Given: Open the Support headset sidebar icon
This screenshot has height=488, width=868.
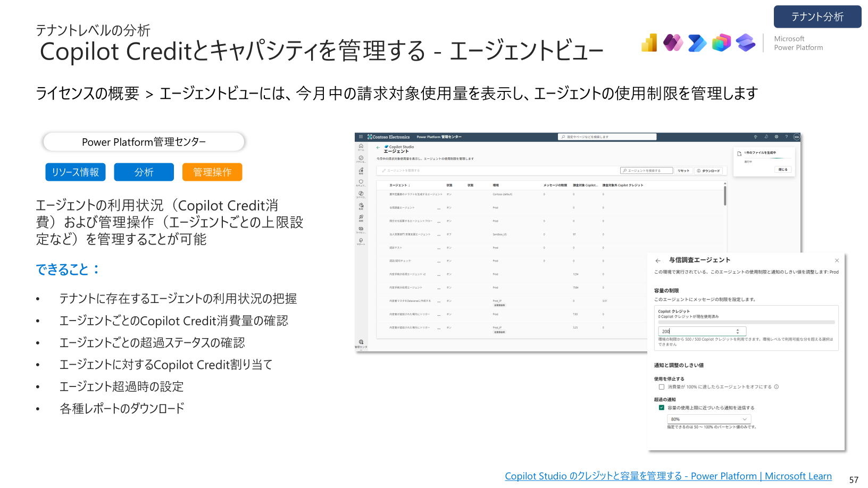Looking at the screenshot, I should click(361, 241).
